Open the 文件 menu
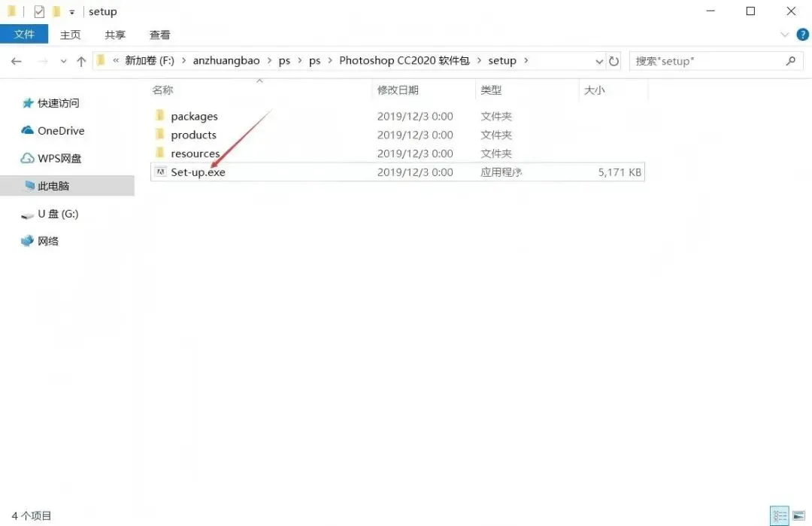 pos(24,34)
